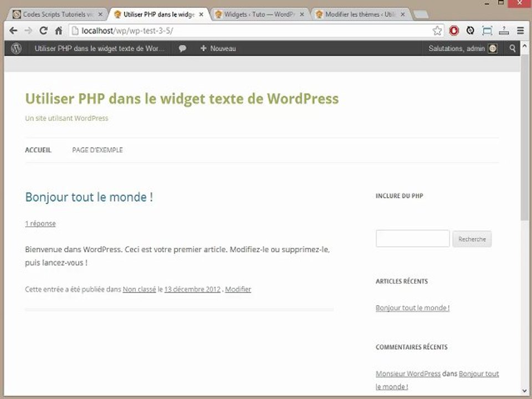Click the page scroll up arrow
This screenshot has width=532, height=399.
click(x=525, y=46)
